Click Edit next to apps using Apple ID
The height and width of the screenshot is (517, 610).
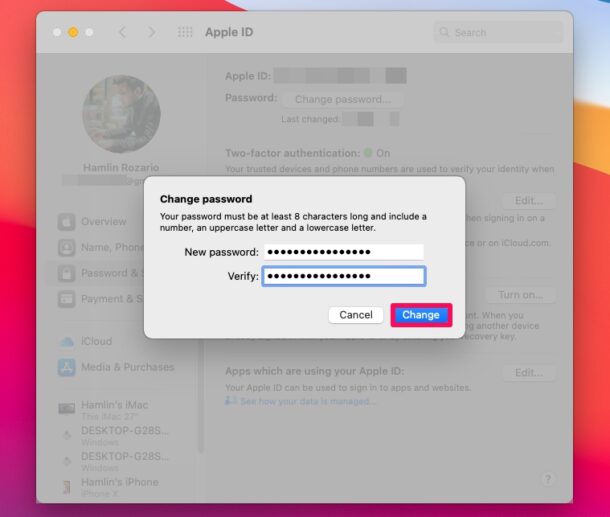(x=529, y=373)
